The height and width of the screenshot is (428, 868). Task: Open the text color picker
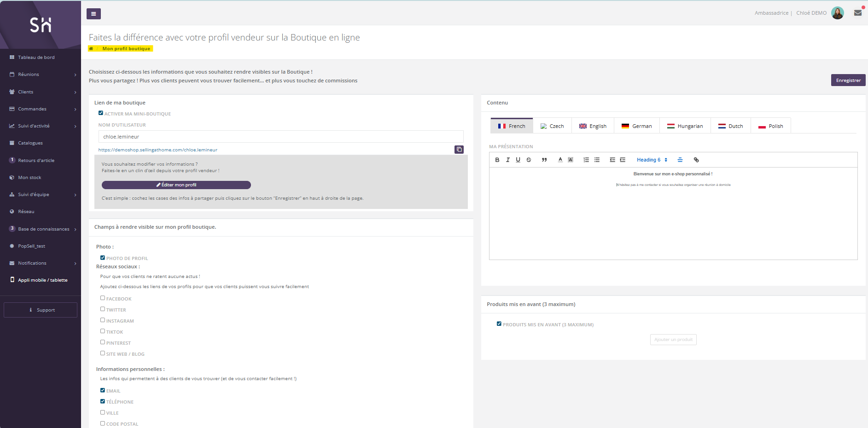coord(560,160)
